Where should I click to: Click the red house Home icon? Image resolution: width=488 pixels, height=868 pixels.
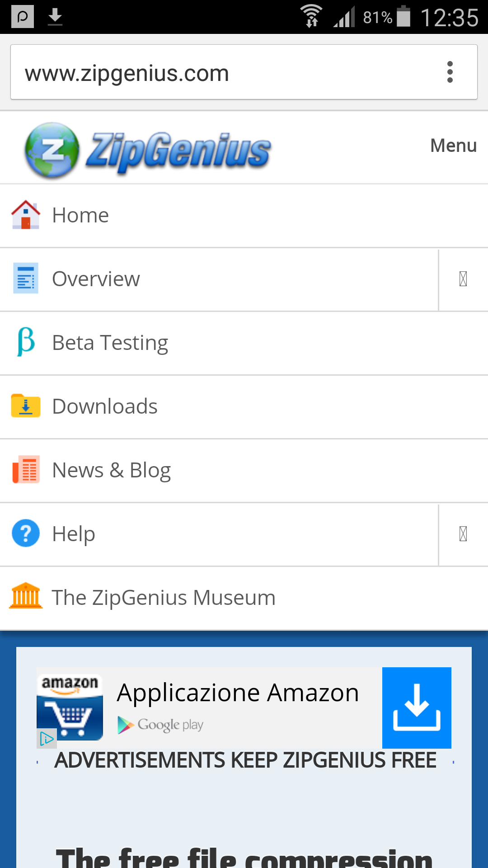pyautogui.click(x=26, y=215)
